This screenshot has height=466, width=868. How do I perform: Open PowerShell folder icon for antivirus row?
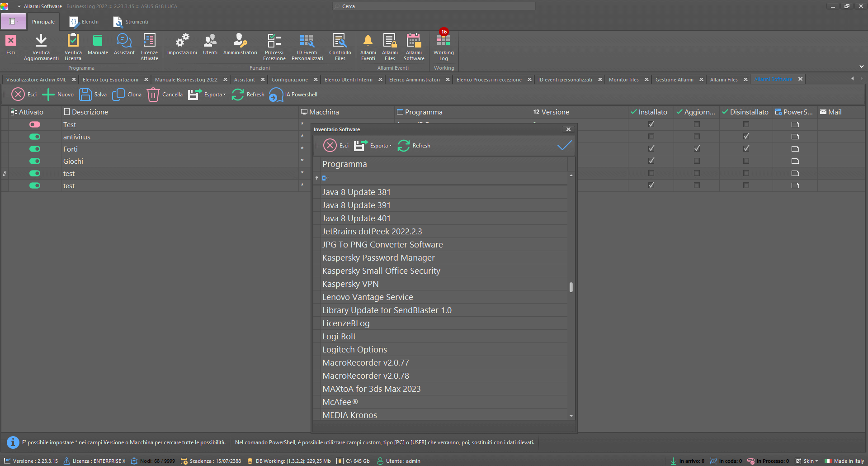(795, 137)
